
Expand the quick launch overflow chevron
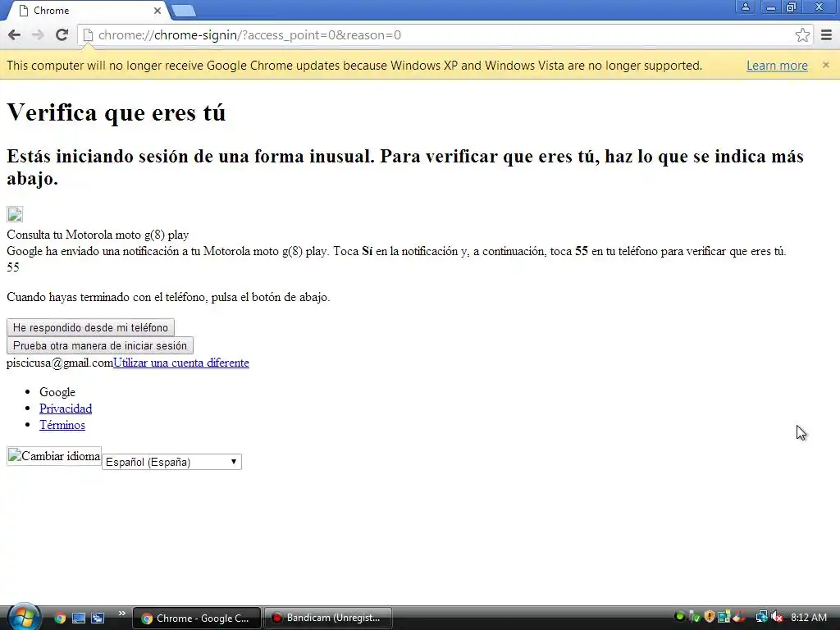click(x=121, y=614)
